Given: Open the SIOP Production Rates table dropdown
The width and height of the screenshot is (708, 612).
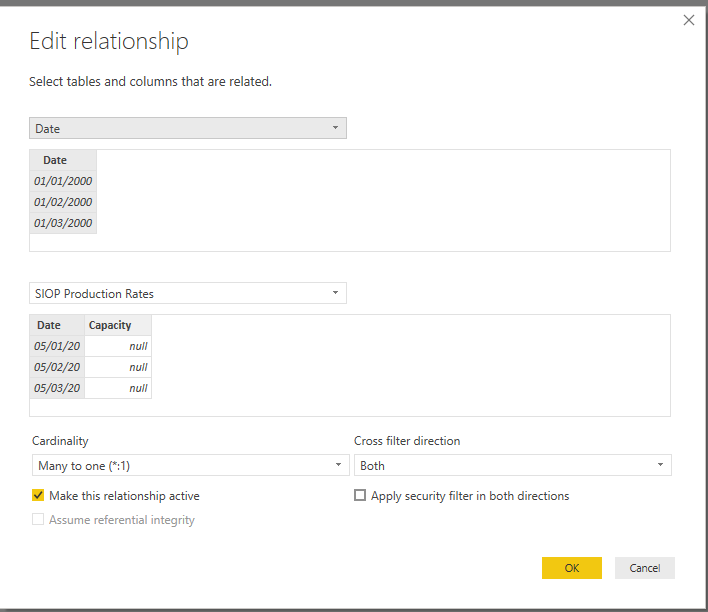Looking at the screenshot, I should [188, 293].
